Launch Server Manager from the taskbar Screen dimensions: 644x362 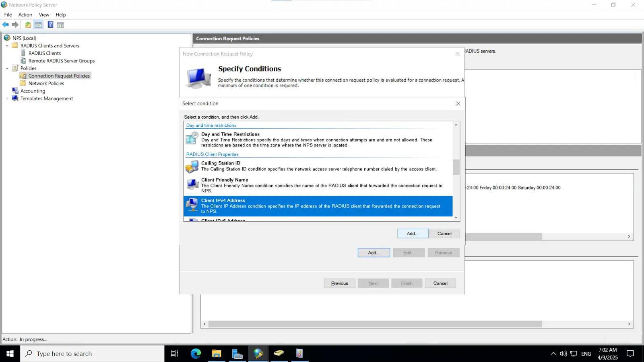pos(237,354)
